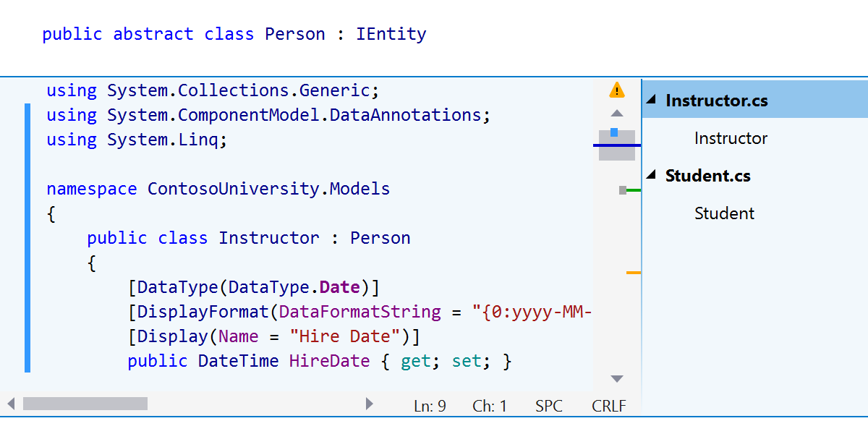Collapse the Instructor.cs tree node
The image size is (868, 434).
[x=651, y=100]
